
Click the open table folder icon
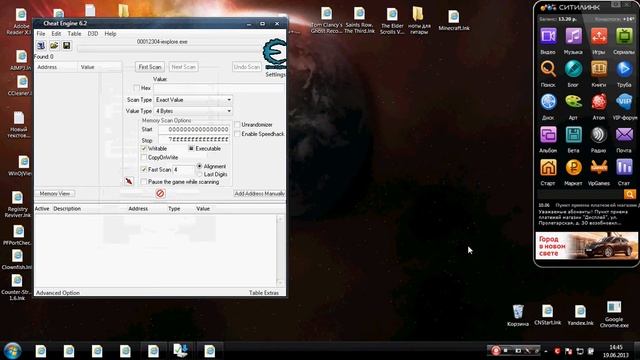[54, 45]
